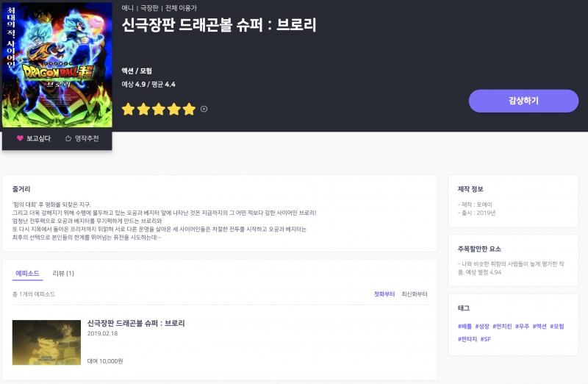
Task: Click the Dragon Ball movie poster
Action: tap(57, 65)
